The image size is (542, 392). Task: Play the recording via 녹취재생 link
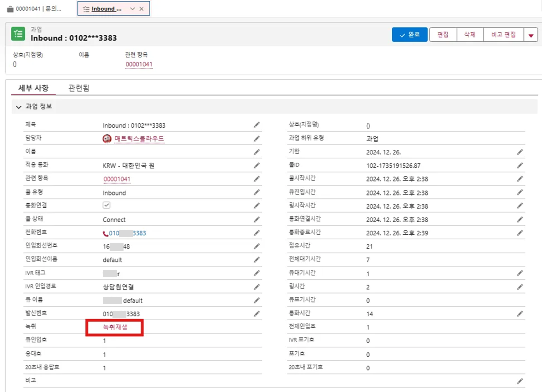115,327
